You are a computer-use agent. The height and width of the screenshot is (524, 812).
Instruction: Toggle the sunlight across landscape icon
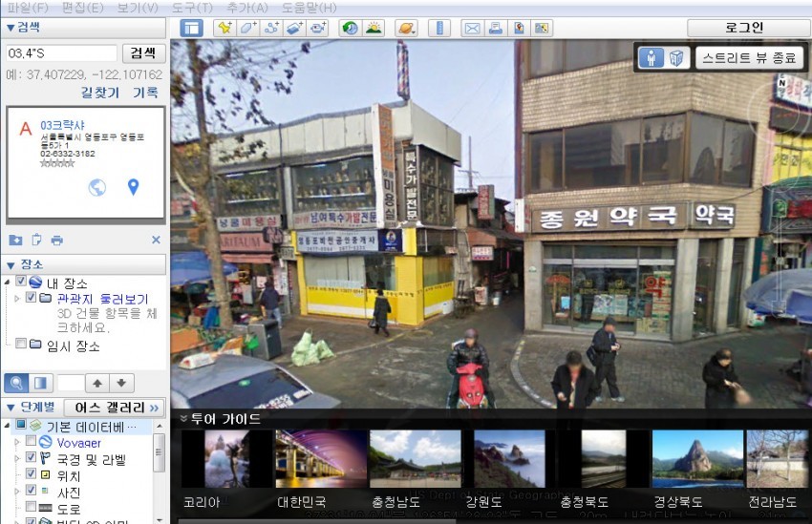(374, 28)
